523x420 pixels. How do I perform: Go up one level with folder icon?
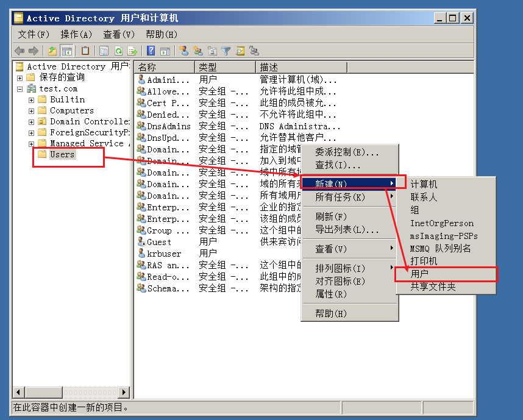click(52, 51)
